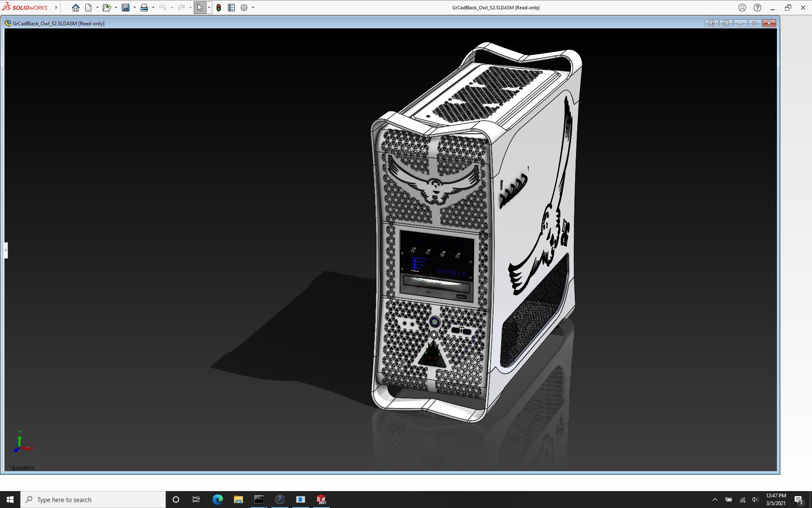Tile document window to the left
Viewport: 812px width, 508px height.
[x=711, y=23]
